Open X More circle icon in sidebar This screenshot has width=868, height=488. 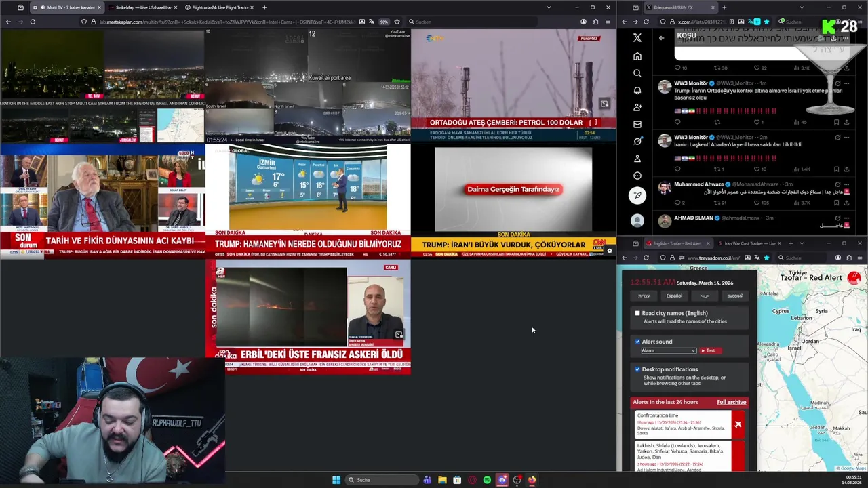click(637, 176)
